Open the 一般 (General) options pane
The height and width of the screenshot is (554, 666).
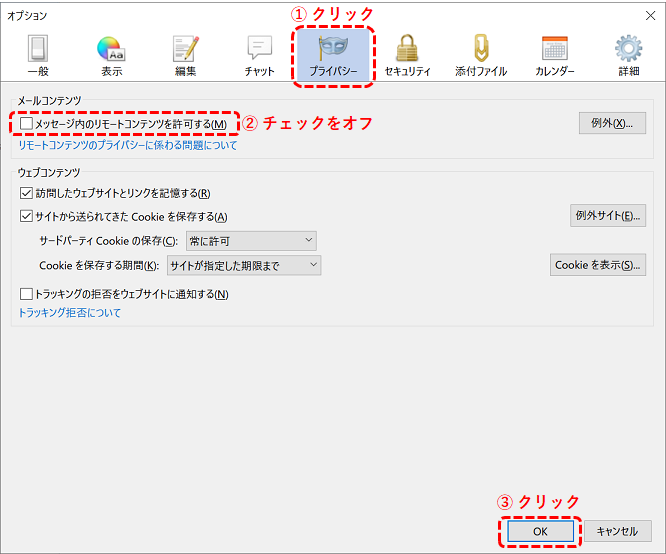pyautogui.click(x=38, y=56)
